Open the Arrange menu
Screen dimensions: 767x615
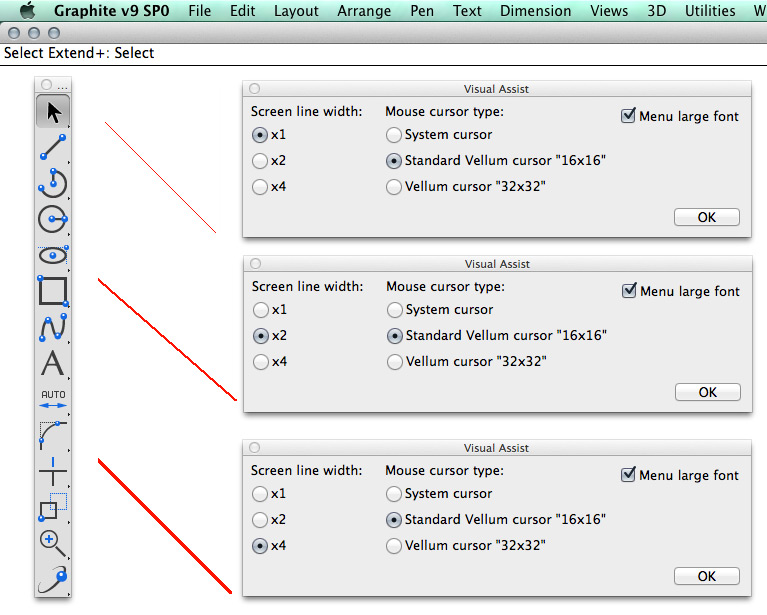coord(364,11)
